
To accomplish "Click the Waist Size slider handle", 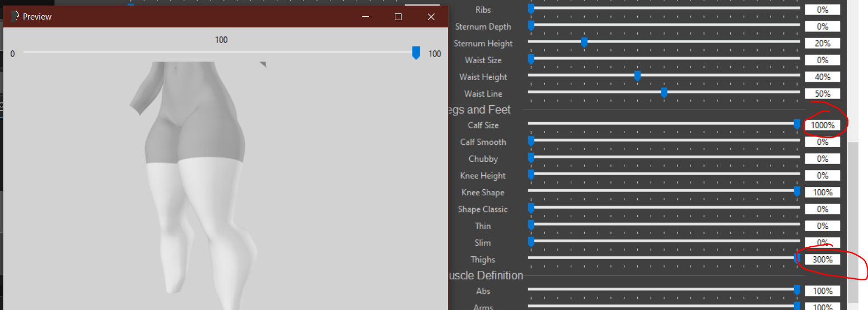I will pos(531,59).
